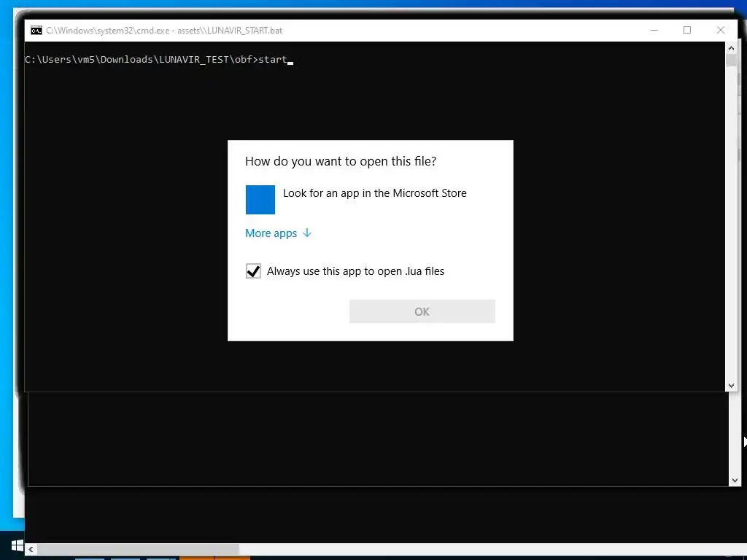Click the rear window's scrollbar down arrow
Image resolution: width=747 pixels, height=560 pixels.
click(734, 481)
